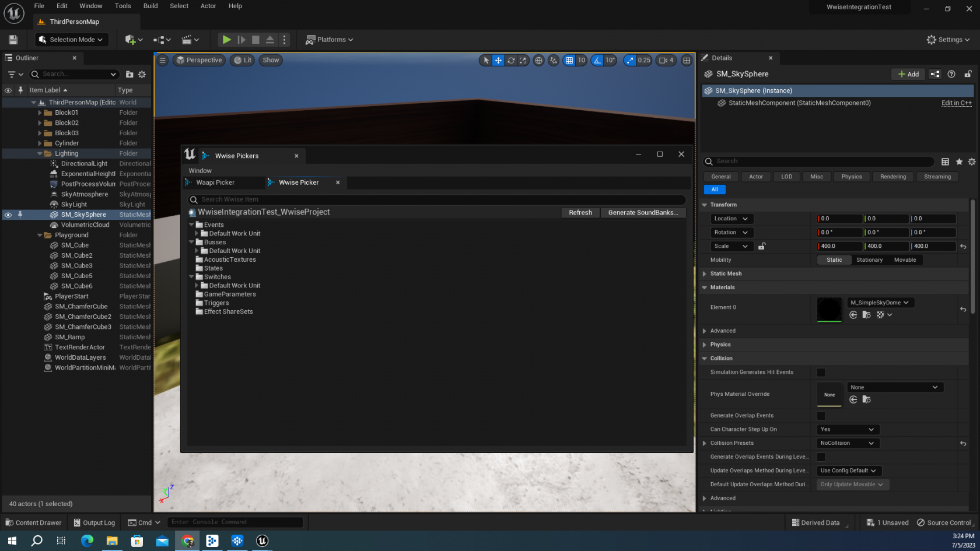Toggle world/local coordinate system globe

tap(538, 60)
